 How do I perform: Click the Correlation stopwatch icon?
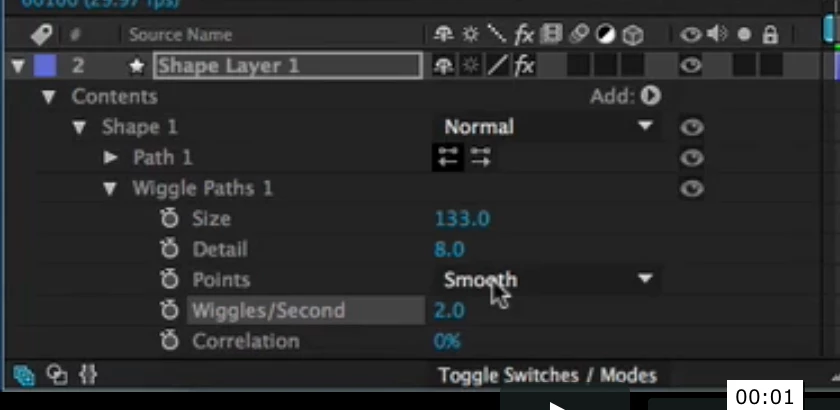pos(169,341)
